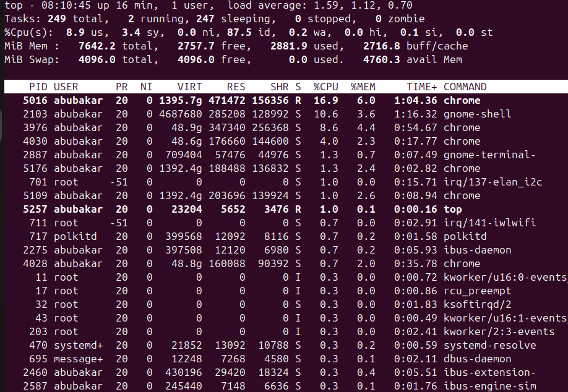This screenshot has width=568, height=392.
Task: Select the 2881.9 used memory value
Action: click(x=289, y=46)
